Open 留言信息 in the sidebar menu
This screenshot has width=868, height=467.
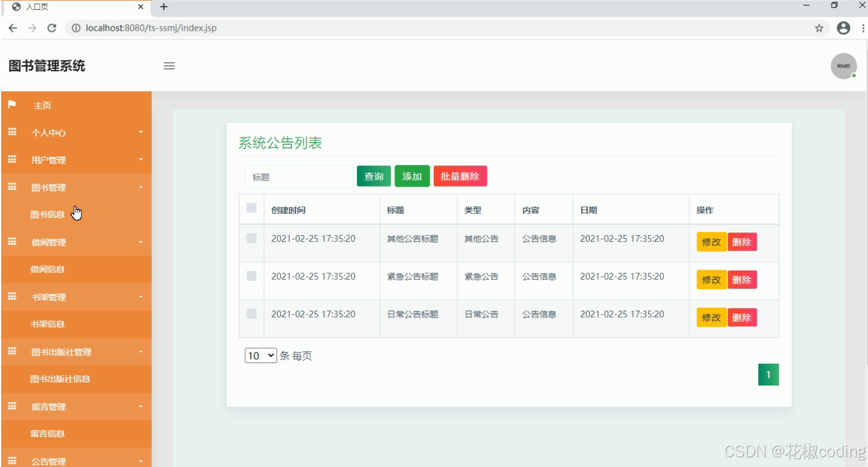(48, 433)
